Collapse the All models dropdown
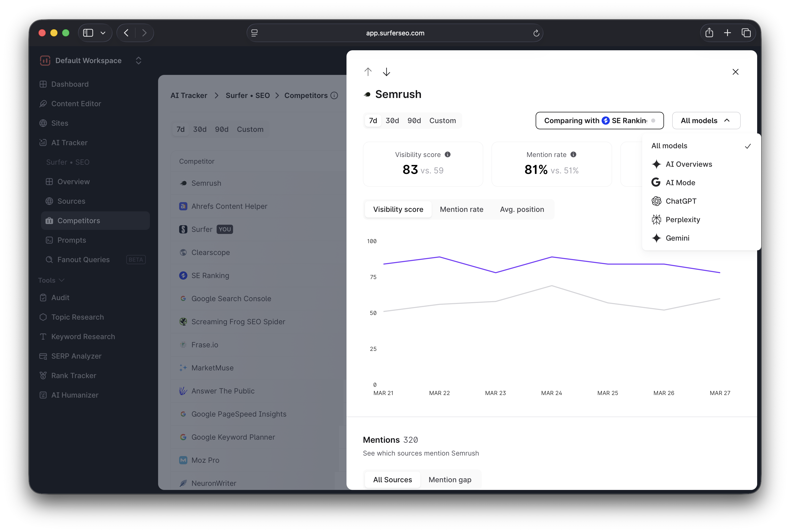 pyautogui.click(x=706, y=121)
